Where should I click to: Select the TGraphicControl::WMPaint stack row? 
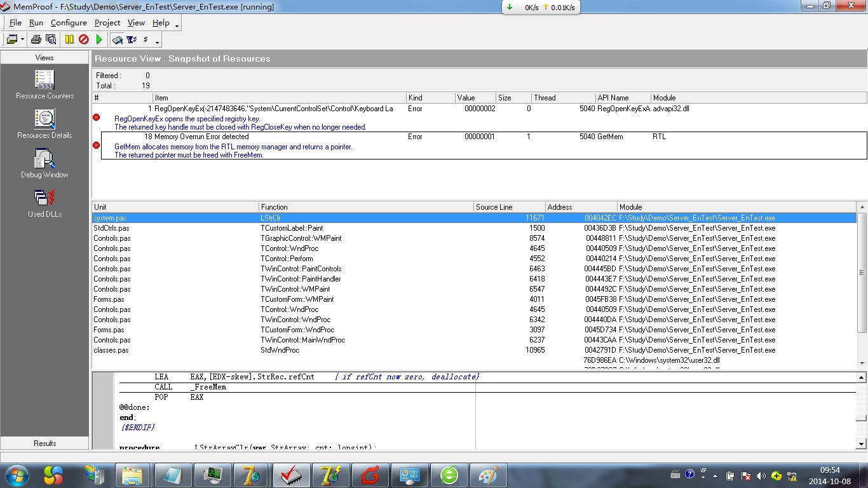tap(475, 238)
